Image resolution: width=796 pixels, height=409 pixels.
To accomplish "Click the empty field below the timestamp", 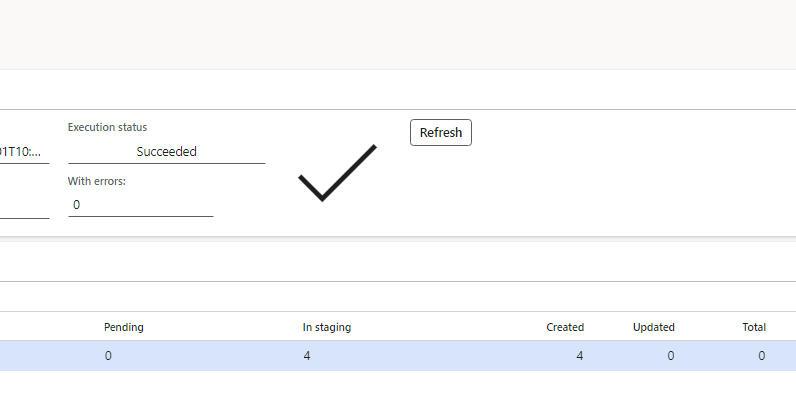I will click(24, 206).
